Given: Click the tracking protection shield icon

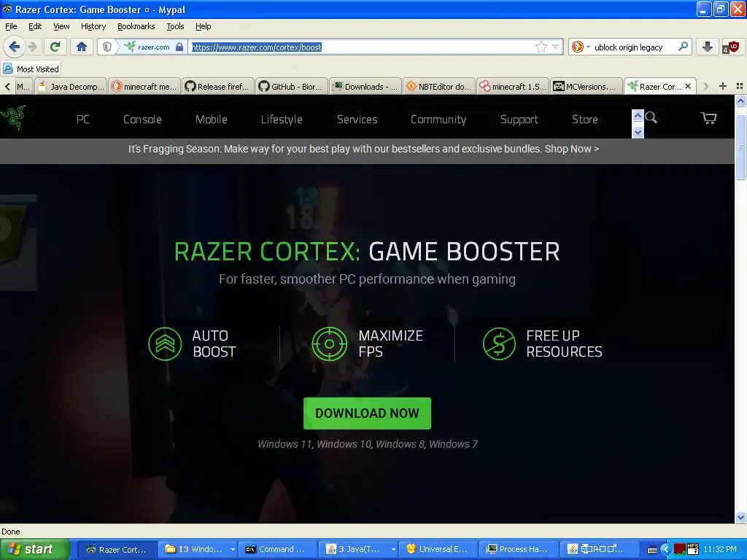Looking at the screenshot, I should point(107,47).
